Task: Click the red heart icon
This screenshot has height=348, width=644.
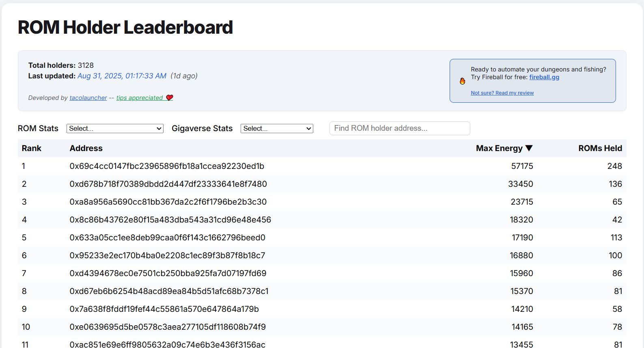Action: [x=170, y=98]
